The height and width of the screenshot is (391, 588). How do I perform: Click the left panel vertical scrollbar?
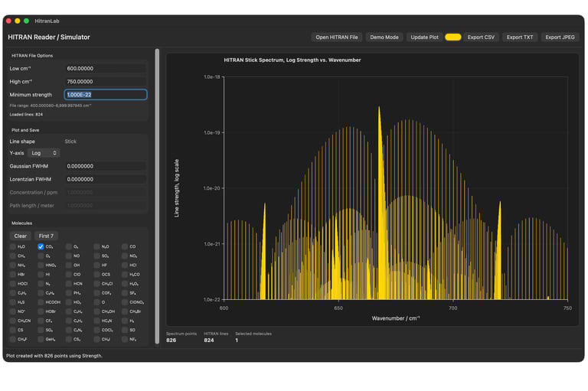click(157, 196)
